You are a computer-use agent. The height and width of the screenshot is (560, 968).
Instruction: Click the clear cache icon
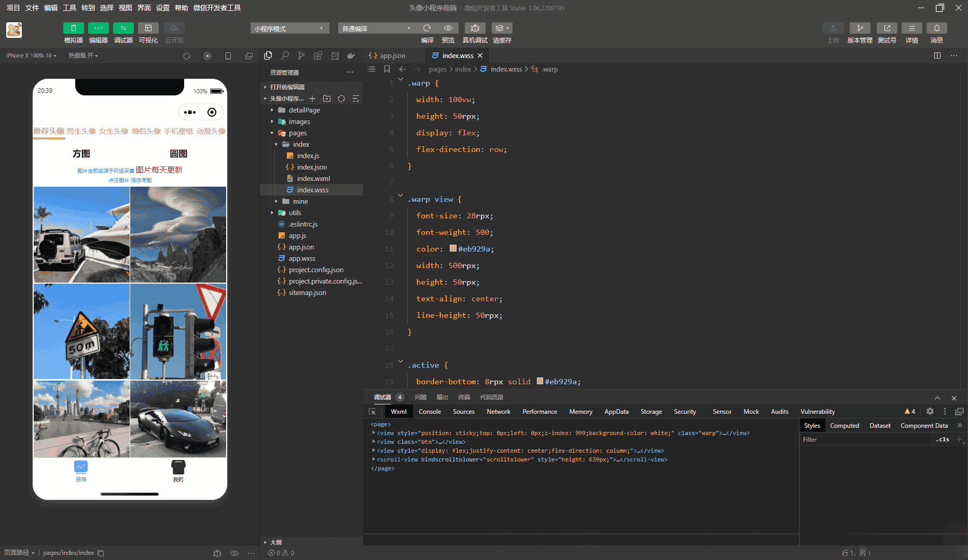501,29
